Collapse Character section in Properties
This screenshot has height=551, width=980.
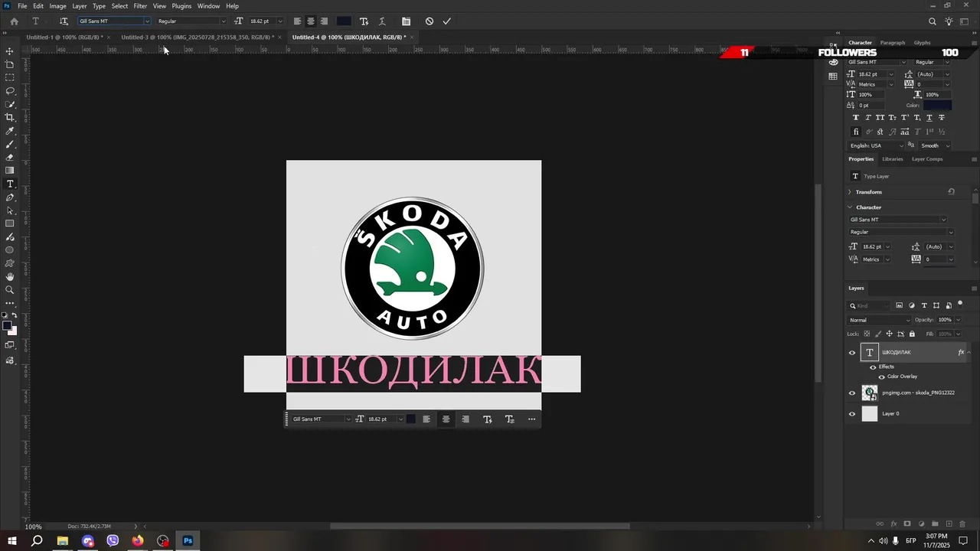[850, 207]
